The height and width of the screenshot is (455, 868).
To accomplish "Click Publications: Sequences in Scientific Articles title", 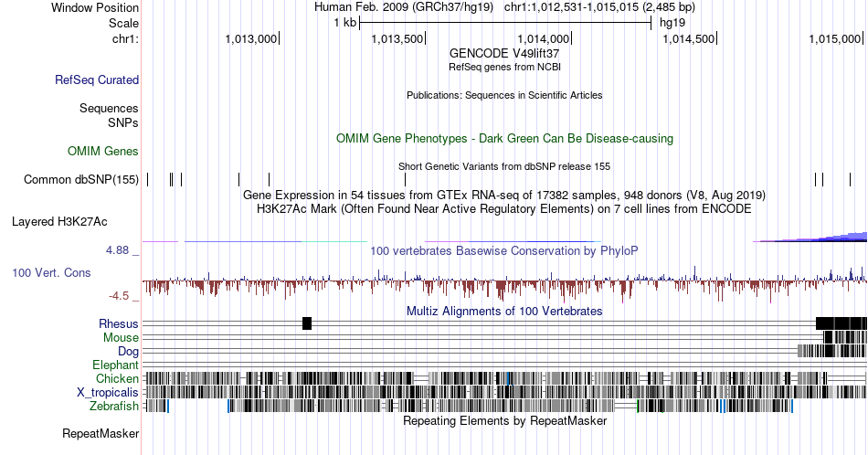I will coord(504,95).
